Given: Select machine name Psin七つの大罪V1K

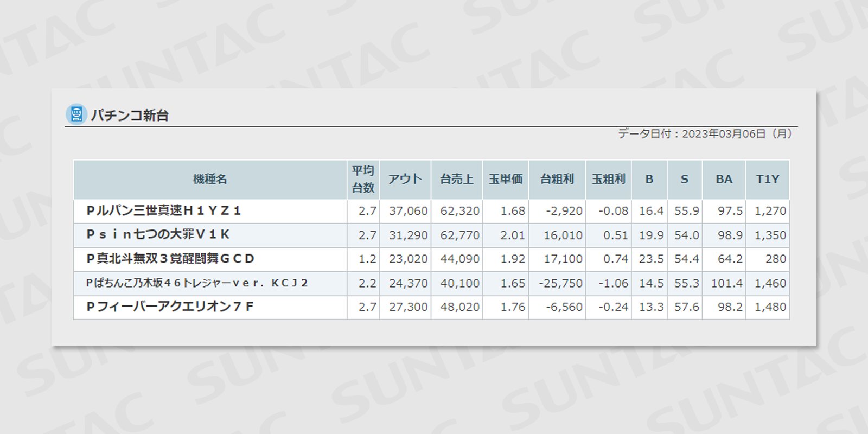Looking at the screenshot, I should 158,234.
